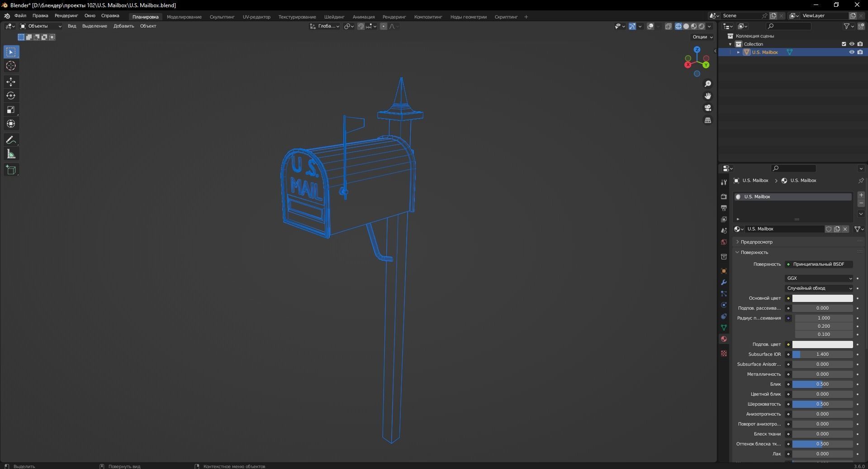Click the Основной цвет color swatch
Viewport: 868px width, 469px height.
pyautogui.click(x=822, y=298)
